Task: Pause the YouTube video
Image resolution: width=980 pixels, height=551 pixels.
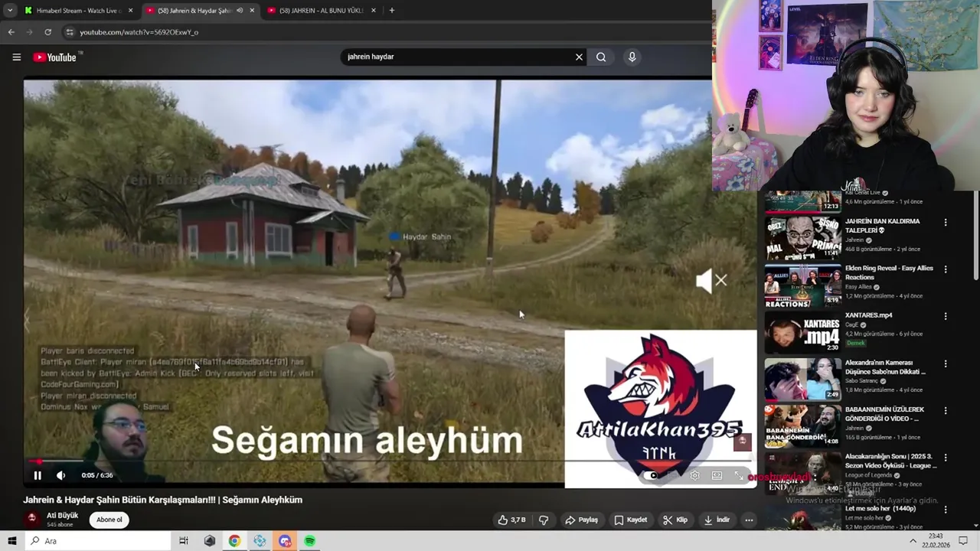Action: tap(37, 475)
